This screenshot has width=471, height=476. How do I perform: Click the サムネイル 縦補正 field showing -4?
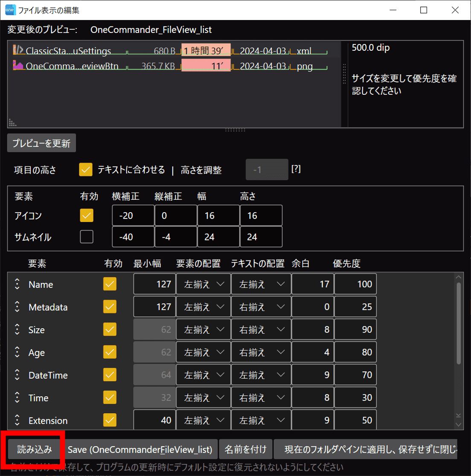176,237
